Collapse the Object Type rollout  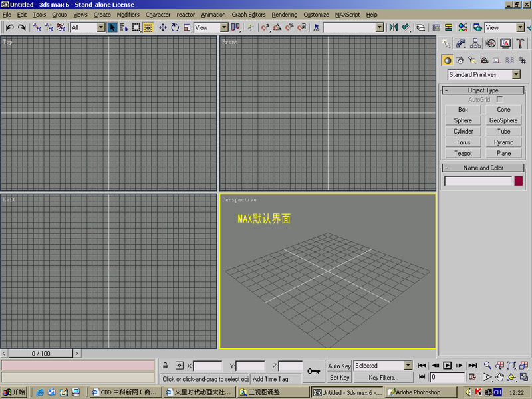pyautogui.click(x=483, y=90)
